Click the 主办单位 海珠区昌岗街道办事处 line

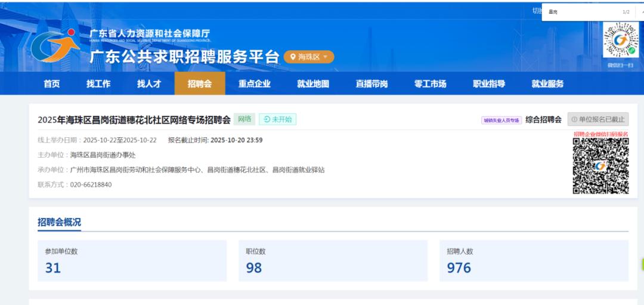86,155
